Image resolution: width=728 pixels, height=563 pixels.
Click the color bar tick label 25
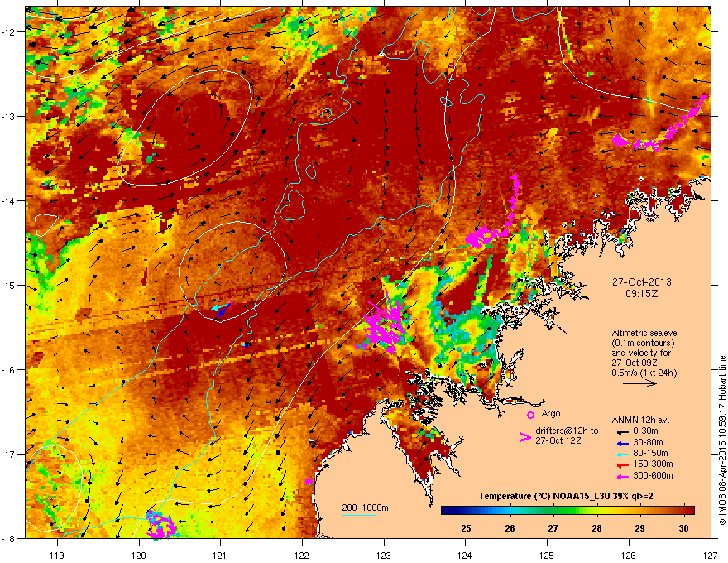[x=466, y=528]
